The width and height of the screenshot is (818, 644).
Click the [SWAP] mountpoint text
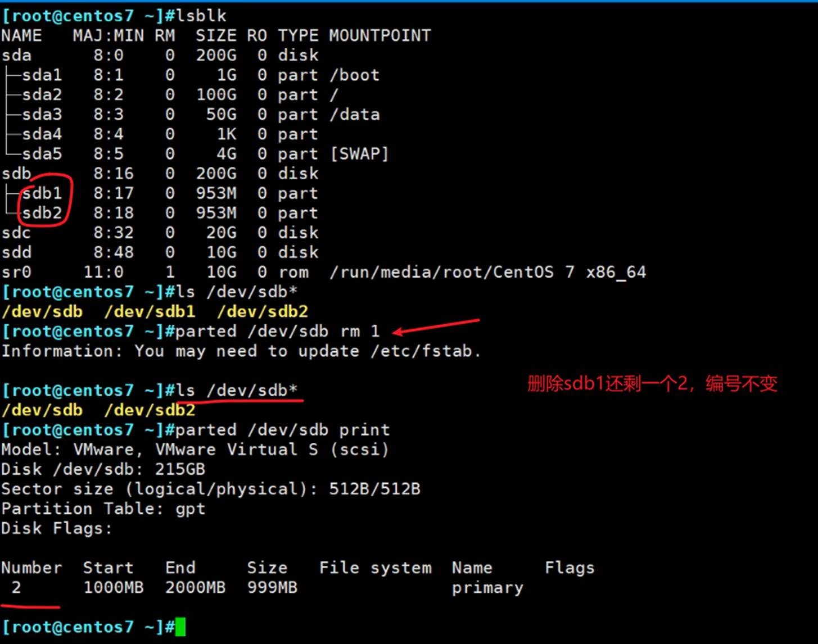(x=359, y=154)
